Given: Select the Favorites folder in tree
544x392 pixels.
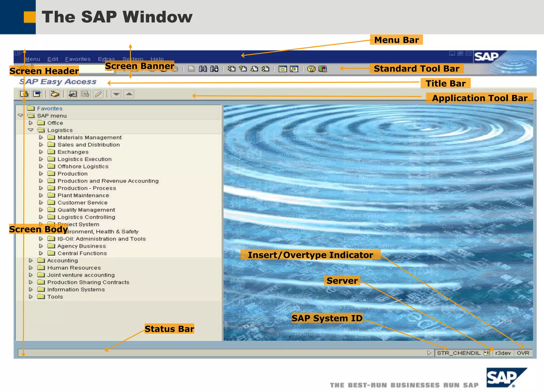Looking at the screenshot, I should [x=50, y=108].
